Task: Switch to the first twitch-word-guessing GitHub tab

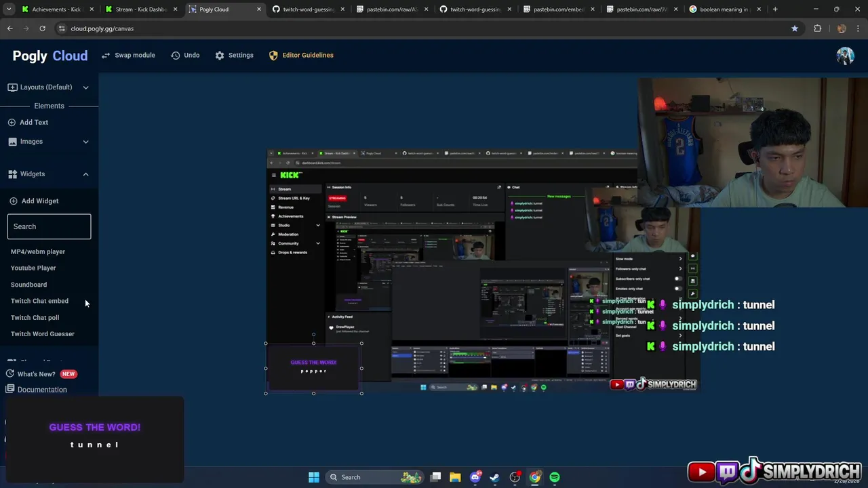Action: 309,9
